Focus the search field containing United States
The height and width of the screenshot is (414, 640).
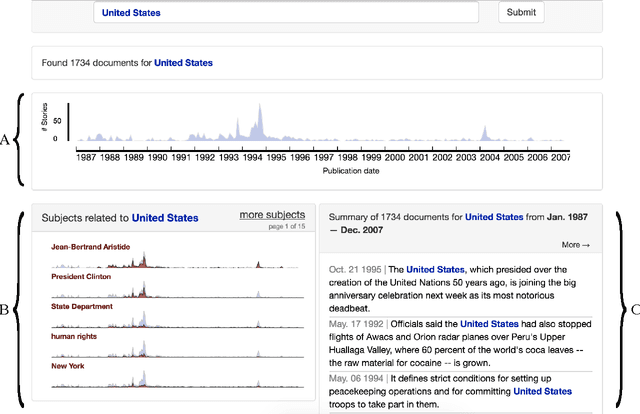pos(286,12)
